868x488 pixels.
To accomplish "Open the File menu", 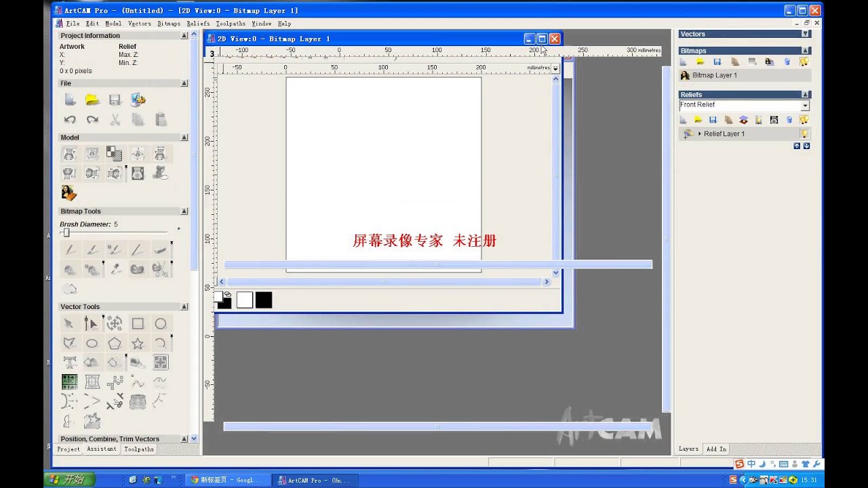I will pos(73,24).
